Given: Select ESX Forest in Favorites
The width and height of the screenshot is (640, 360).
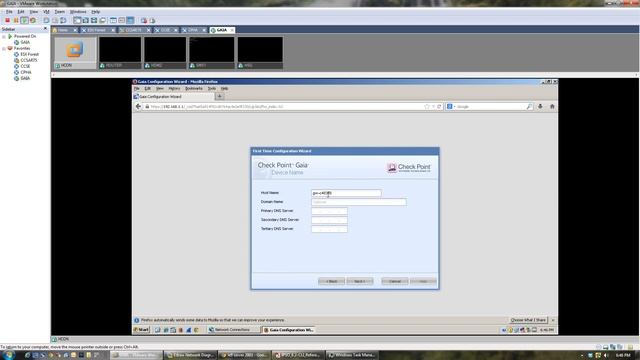Looking at the screenshot, I should (x=29, y=54).
